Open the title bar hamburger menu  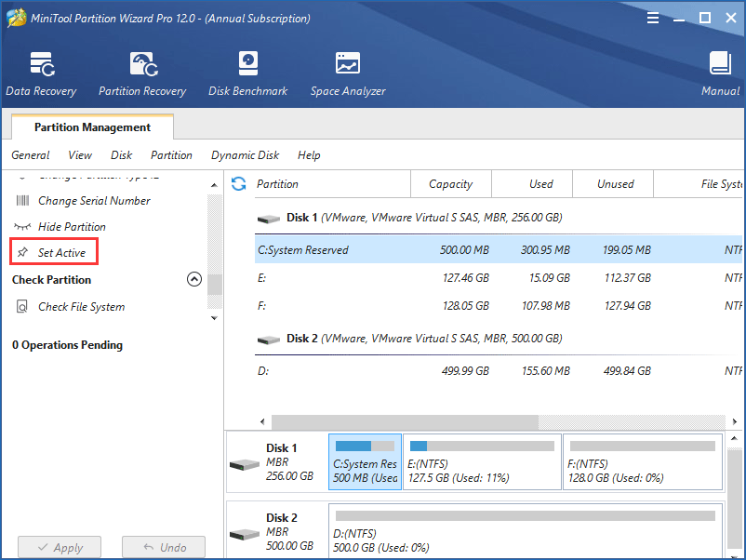(x=652, y=17)
